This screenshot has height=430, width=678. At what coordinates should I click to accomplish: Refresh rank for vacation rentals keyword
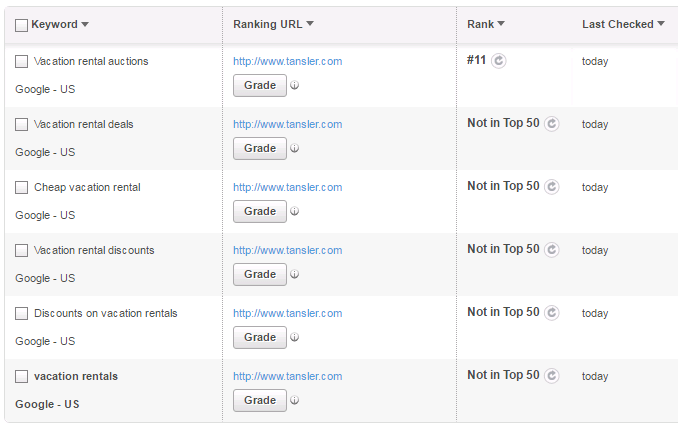(x=552, y=375)
